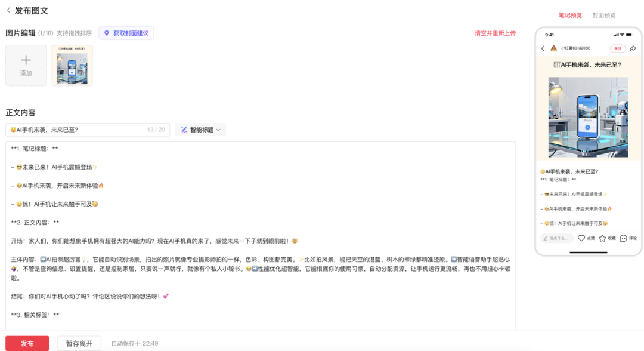Click the comment bubble icon in the note preview

click(x=623, y=238)
